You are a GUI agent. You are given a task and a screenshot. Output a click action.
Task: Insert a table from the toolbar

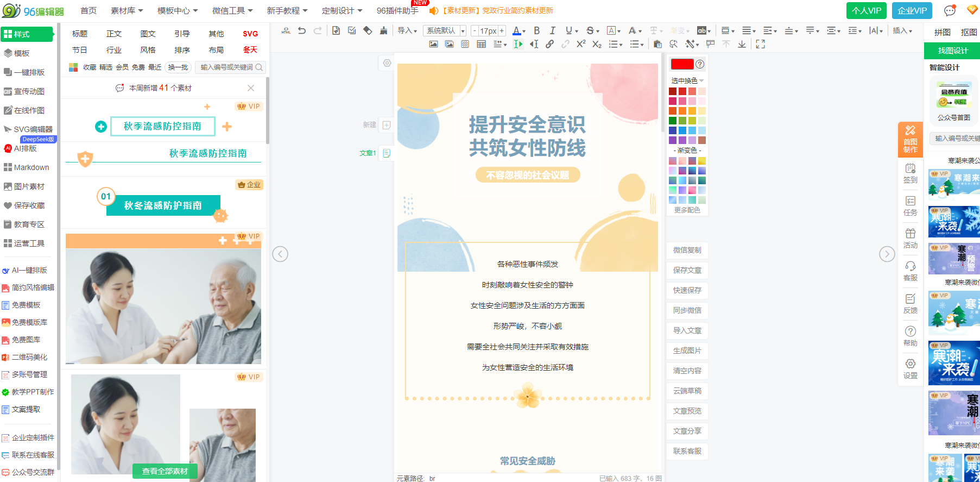[481, 44]
